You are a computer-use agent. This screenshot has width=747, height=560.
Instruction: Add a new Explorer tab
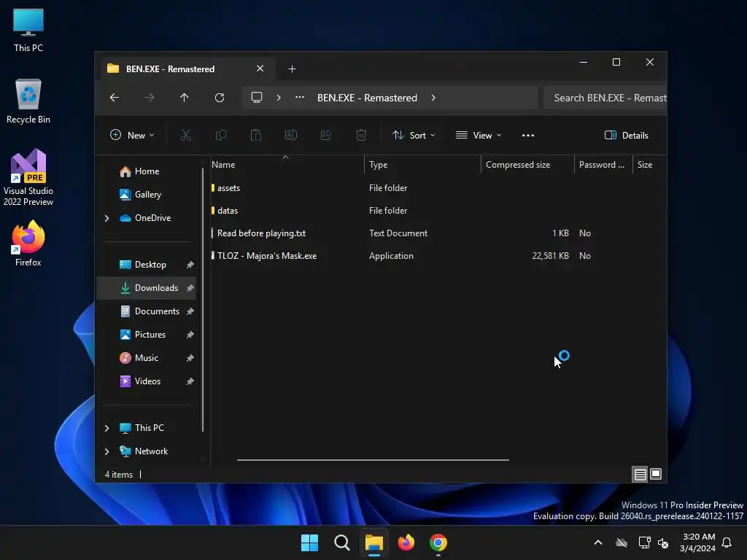coord(292,69)
